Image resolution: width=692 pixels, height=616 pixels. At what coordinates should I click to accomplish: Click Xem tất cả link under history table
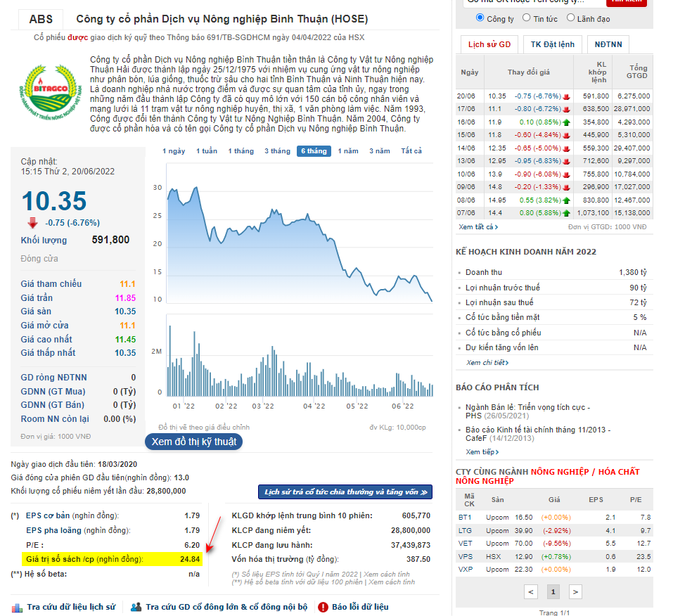click(x=478, y=227)
